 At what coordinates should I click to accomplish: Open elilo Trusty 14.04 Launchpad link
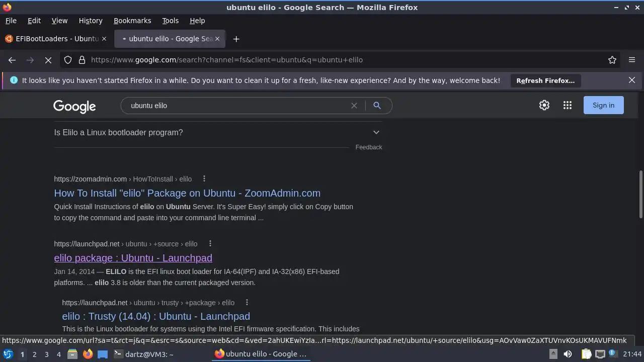click(x=156, y=316)
